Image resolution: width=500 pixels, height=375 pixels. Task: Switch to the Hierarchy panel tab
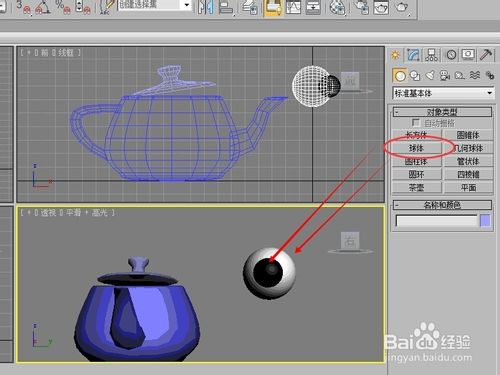[x=431, y=55]
